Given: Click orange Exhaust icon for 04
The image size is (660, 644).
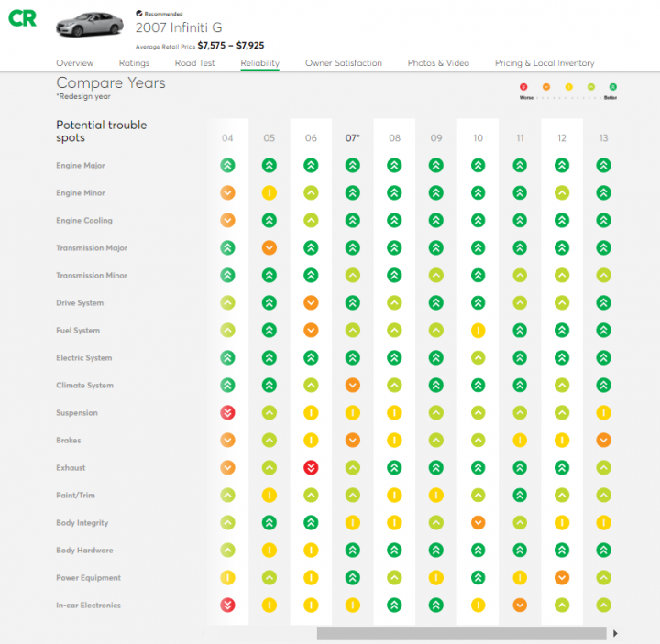Looking at the screenshot, I should click(x=227, y=467).
